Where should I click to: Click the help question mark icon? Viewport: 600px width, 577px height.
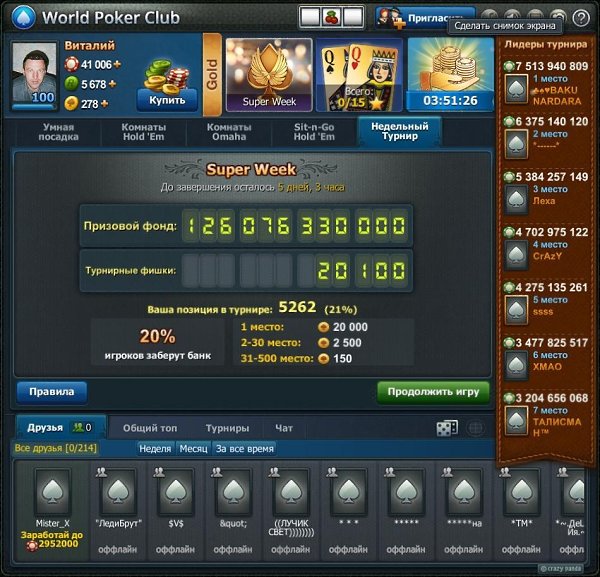pos(580,17)
